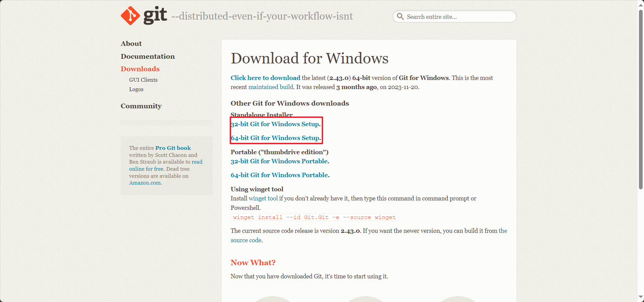Click the git wordmark text in header
Image resolution: width=644 pixels, height=302 pixels.
(x=155, y=16)
